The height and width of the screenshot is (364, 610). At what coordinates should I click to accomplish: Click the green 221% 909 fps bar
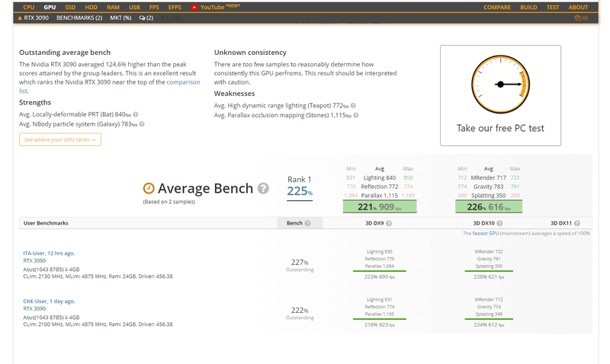pyautogui.click(x=380, y=206)
